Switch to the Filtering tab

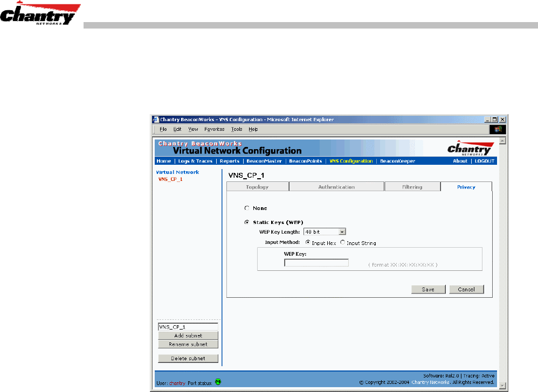[412, 187]
